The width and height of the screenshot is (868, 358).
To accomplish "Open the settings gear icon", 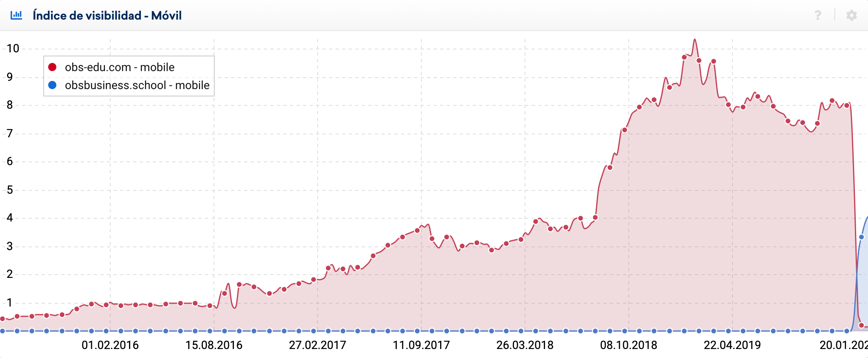I will point(851,16).
